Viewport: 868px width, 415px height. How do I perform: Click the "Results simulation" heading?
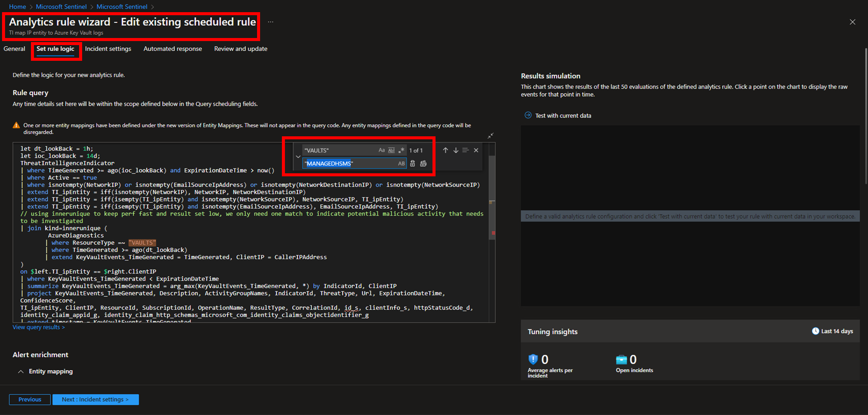[551, 76]
